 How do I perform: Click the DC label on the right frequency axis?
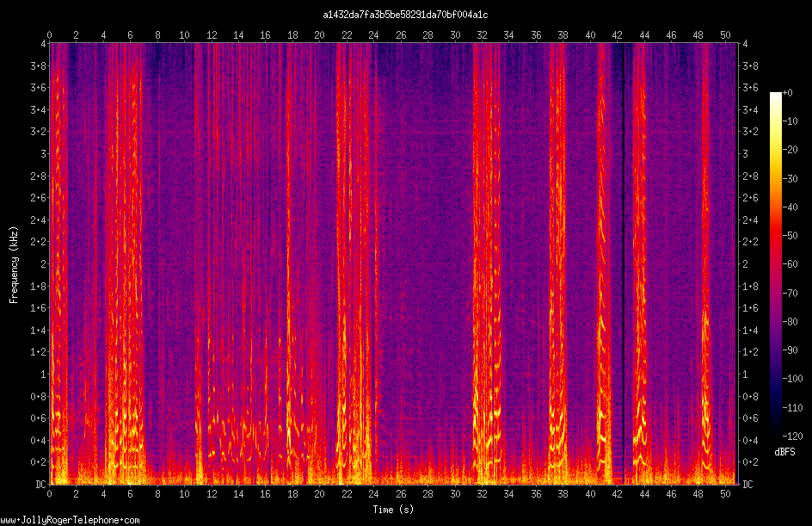747,485
